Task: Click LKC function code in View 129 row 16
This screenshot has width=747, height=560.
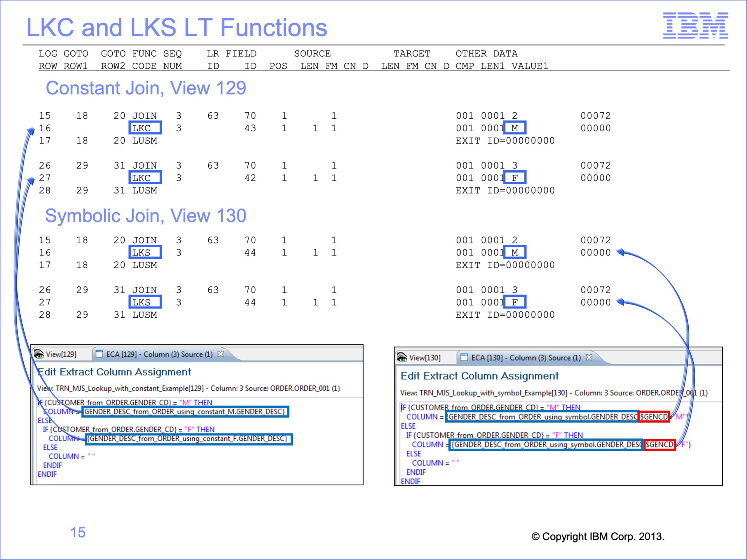Action: 145,128
